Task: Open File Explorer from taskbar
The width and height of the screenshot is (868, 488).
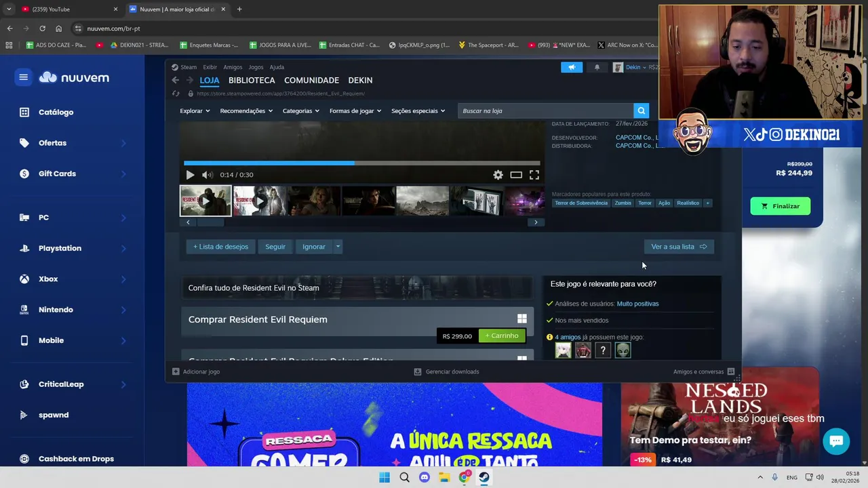Action: 444,477
